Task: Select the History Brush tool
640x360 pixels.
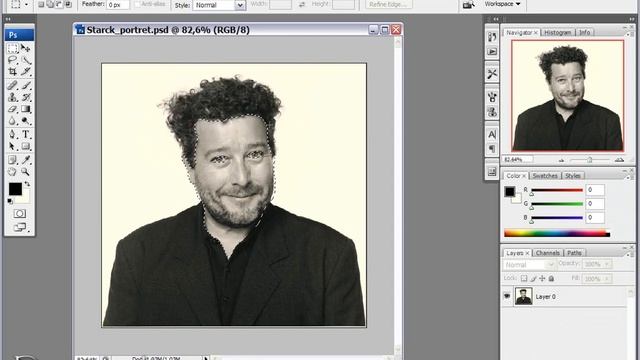Action: point(26,97)
